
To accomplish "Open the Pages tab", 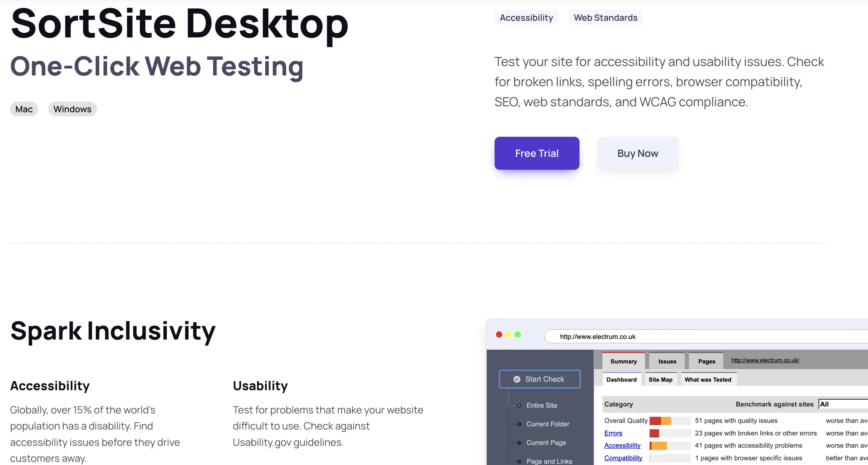I will click(x=706, y=361).
